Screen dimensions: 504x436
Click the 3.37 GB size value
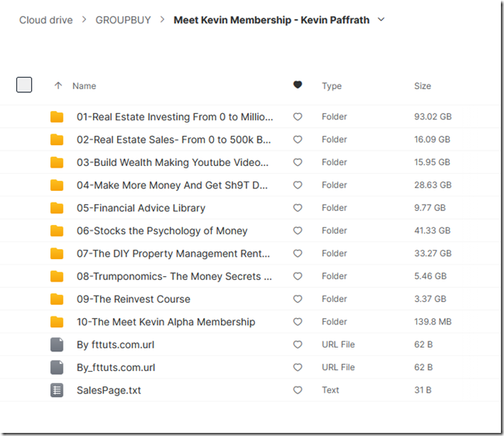pyautogui.click(x=430, y=299)
